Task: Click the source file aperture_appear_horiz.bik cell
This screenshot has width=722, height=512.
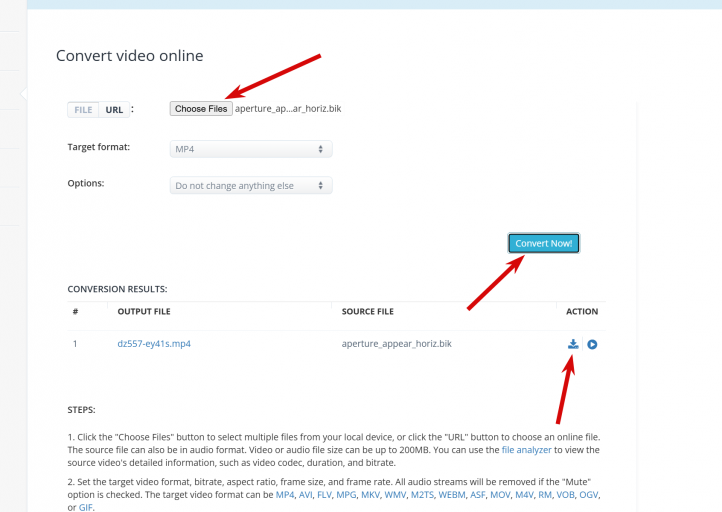Action: click(396, 343)
